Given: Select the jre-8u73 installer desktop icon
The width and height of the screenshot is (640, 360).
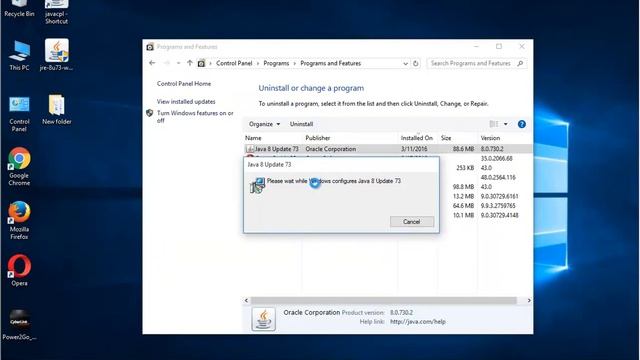Looking at the screenshot, I should pos(56,55).
